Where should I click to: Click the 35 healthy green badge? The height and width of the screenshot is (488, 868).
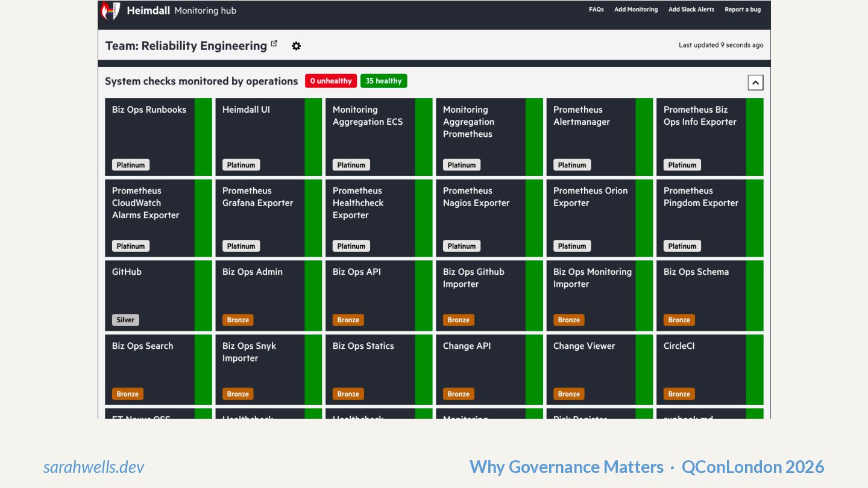point(383,81)
